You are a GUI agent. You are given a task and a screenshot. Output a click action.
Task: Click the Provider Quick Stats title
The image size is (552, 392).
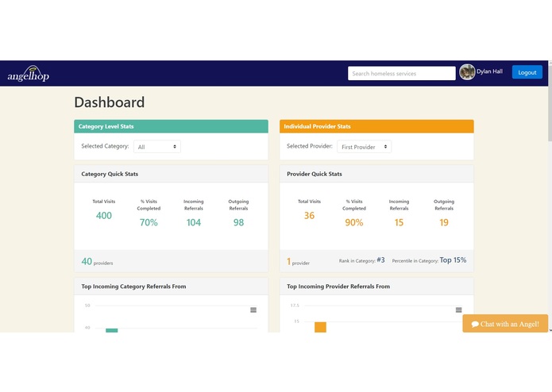[x=315, y=174]
